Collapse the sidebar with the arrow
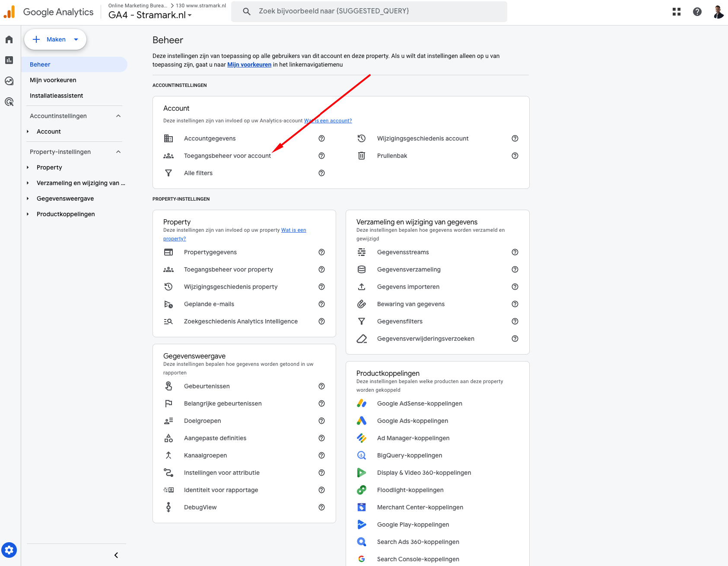This screenshot has width=728, height=566. [116, 555]
